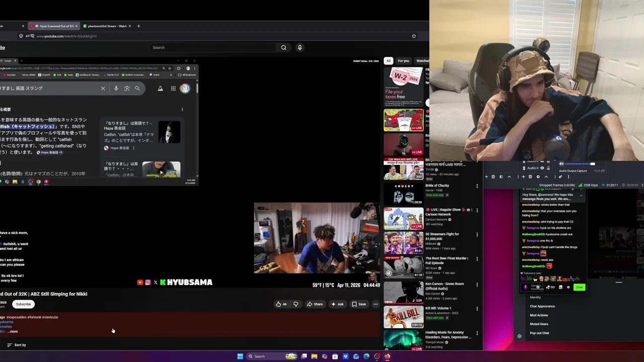Viewport: 644px width, 362px height.
Task: Click the green Chat send button
Action: coord(579,287)
